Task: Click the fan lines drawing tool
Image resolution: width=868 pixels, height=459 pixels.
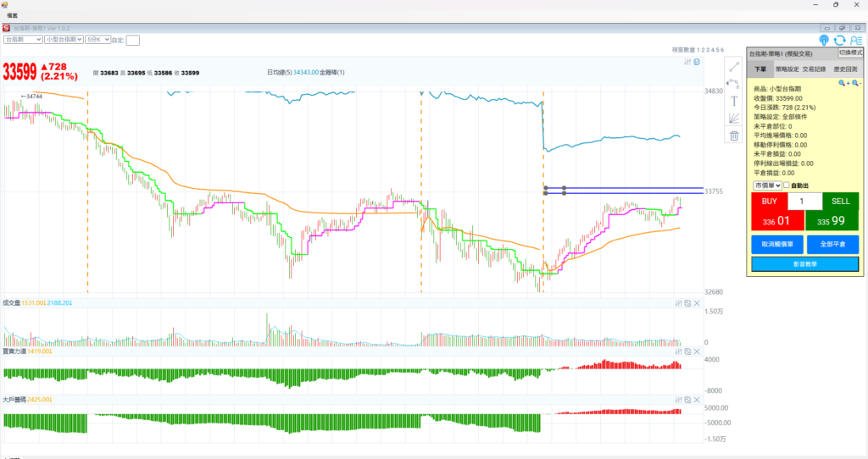Action: tap(734, 119)
